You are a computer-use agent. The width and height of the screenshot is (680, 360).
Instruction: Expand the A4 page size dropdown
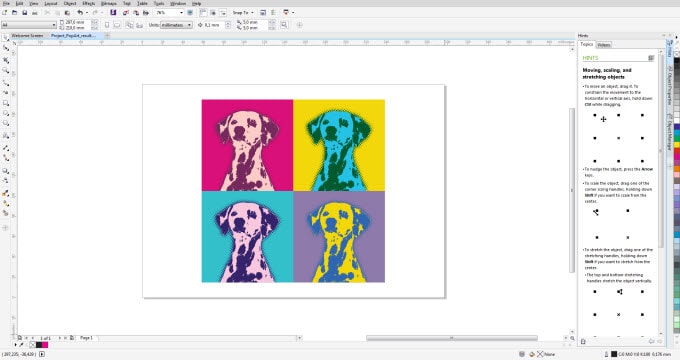tap(29, 25)
